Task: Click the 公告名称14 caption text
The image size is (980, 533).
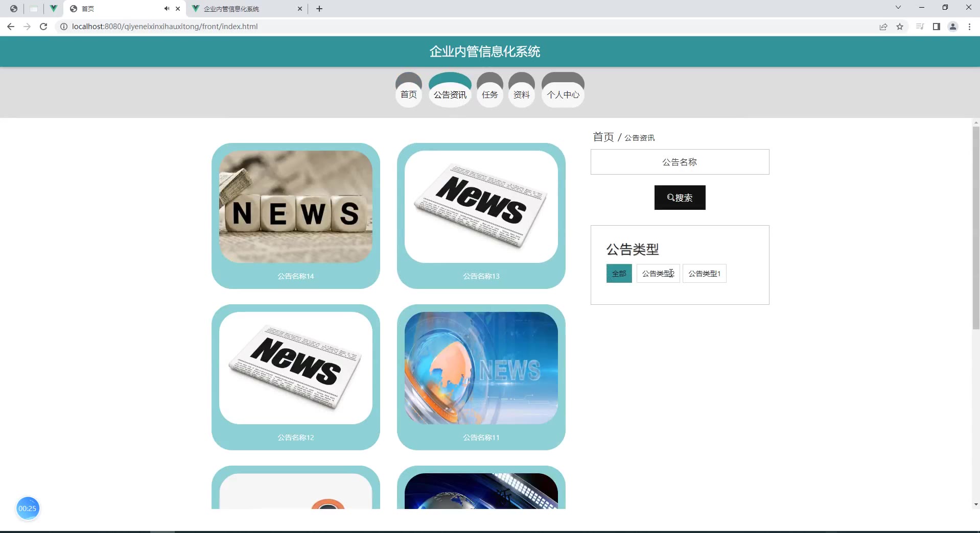Action: pyautogui.click(x=296, y=276)
